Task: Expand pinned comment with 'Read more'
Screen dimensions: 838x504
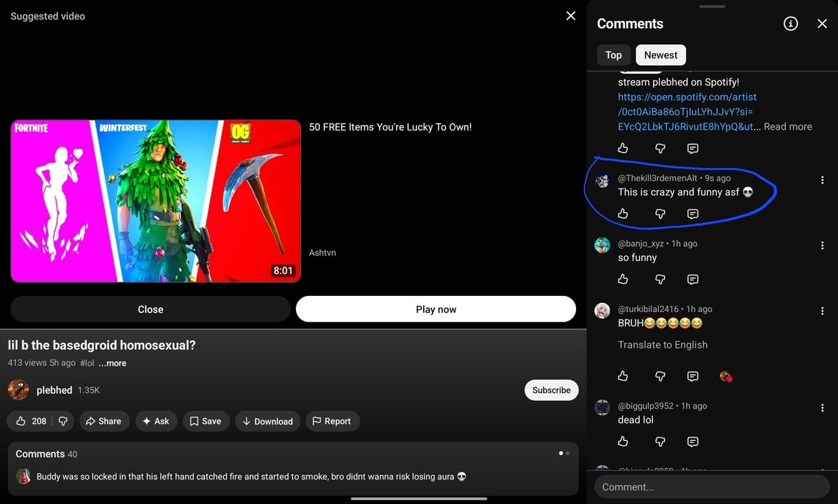Action: pyautogui.click(x=788, y=126)
